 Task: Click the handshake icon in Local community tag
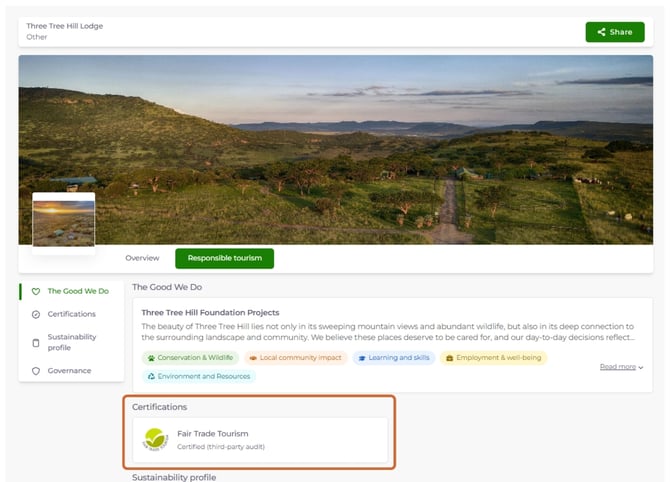pyautogui.click(x=253, y=358)
